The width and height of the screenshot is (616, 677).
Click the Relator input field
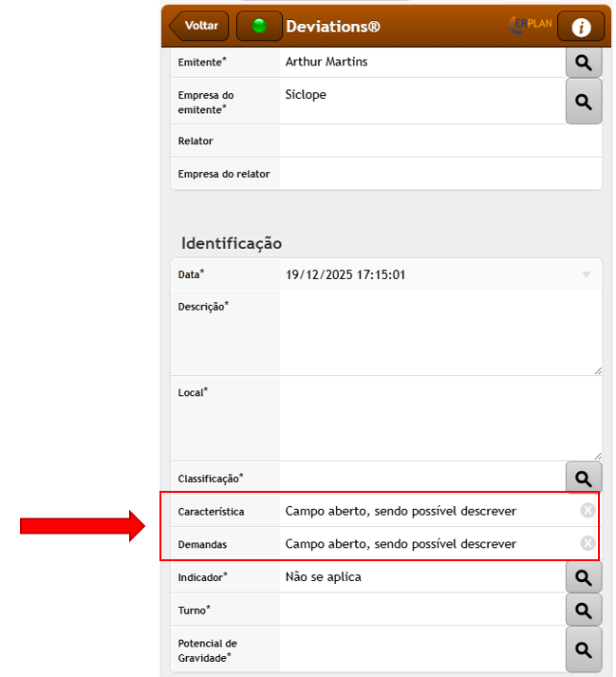click(x=439, y=141)
